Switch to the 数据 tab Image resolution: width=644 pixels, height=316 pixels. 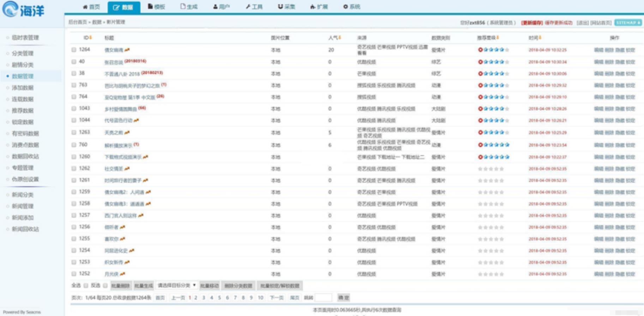(124, 7)
